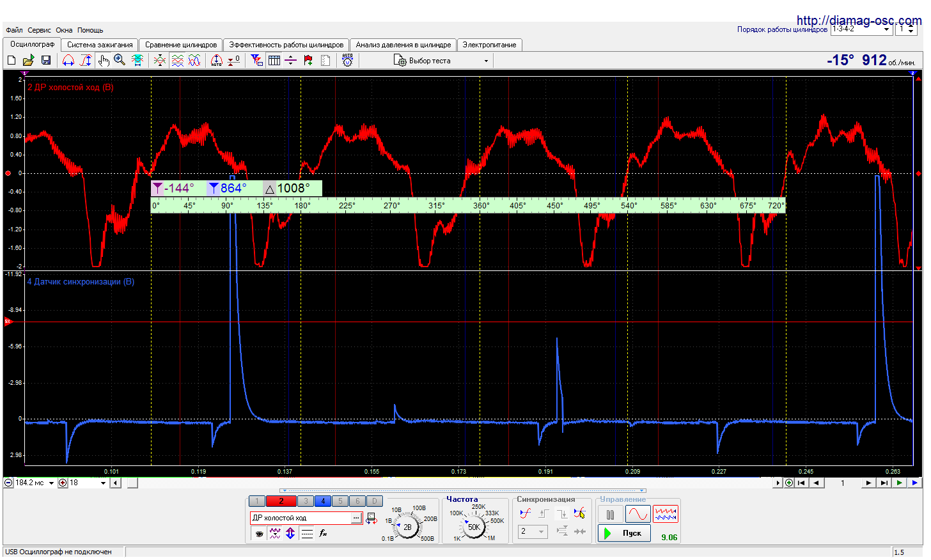Click the purple waveform filter icon
931x560 pixels.
coord(275,533)
